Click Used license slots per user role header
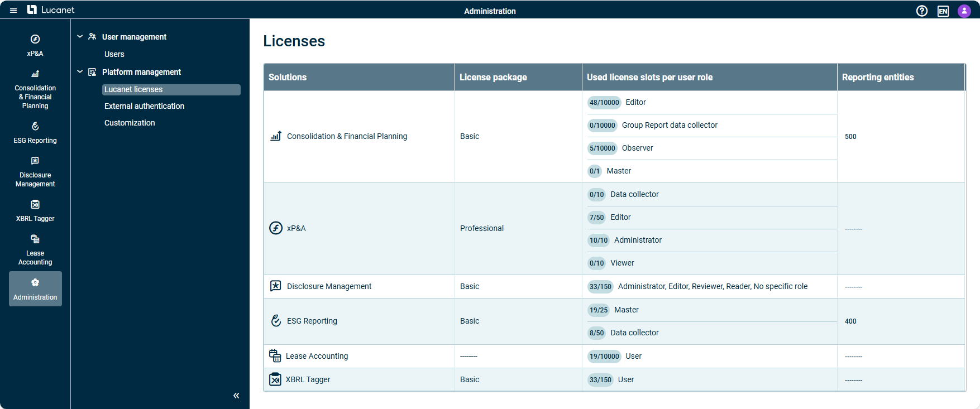 [709, 77]
